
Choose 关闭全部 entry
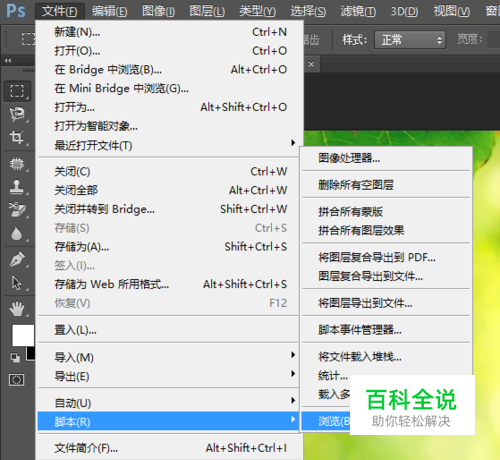(x=170, y=190)
